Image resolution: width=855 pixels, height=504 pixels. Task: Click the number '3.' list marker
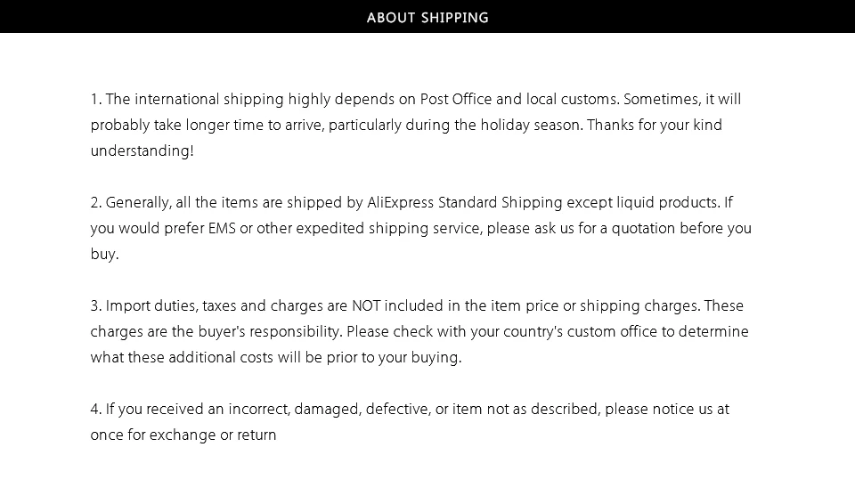pyautogui.click(x=96, y=305)
